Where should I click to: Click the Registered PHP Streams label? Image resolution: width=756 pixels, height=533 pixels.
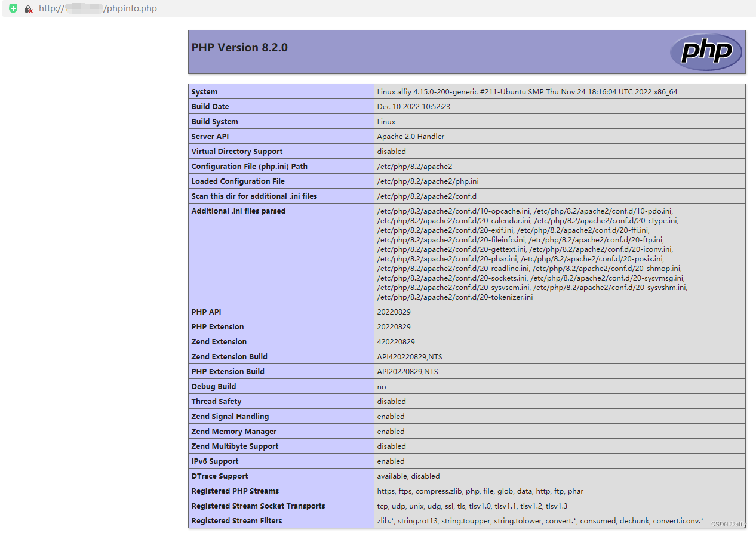[235, 491]
